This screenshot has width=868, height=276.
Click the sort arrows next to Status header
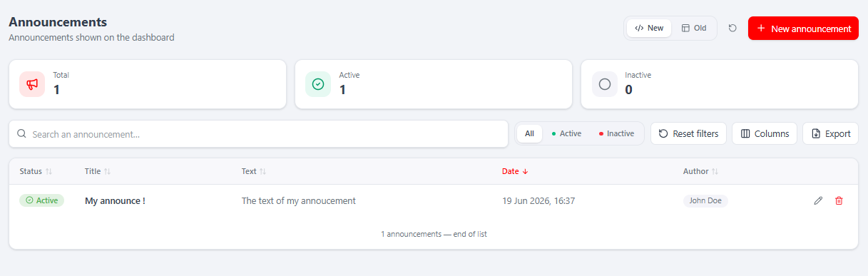coord(48,172)
